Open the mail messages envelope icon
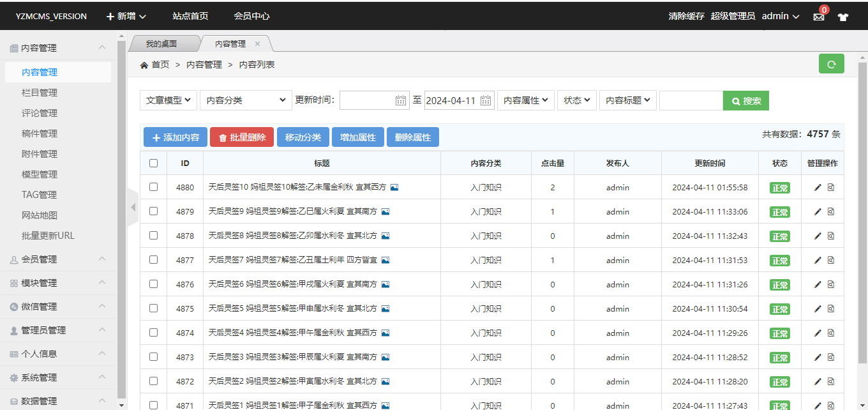This screenshot has width=868, height=410. point(819,17)
